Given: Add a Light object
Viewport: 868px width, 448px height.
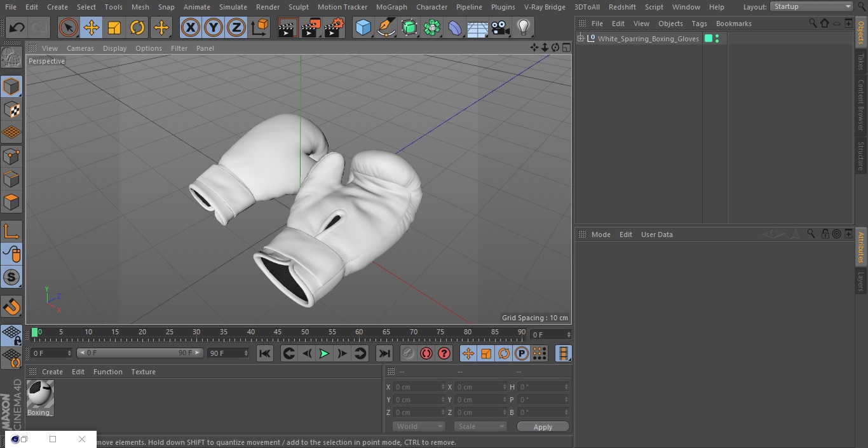Looking at the screenshot, I should click(523, 27).
